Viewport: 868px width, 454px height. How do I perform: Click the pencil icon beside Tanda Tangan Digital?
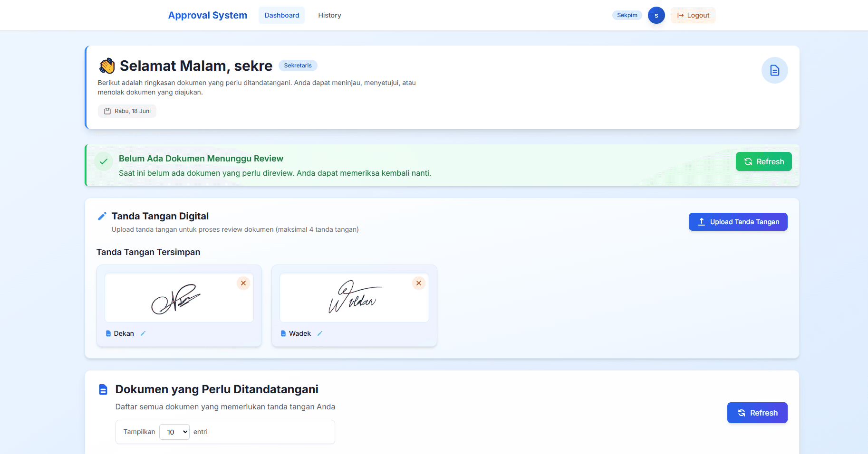(101, 216)
